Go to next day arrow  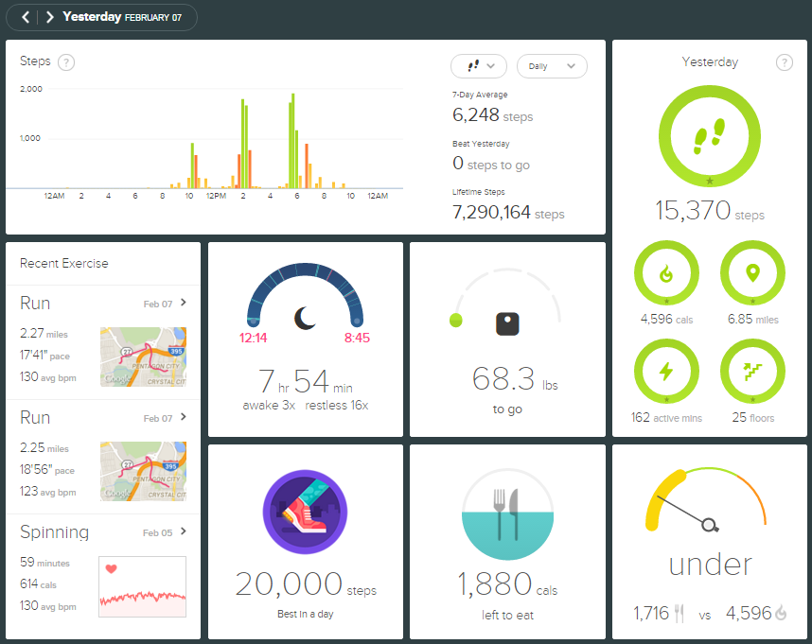[49, 17]
